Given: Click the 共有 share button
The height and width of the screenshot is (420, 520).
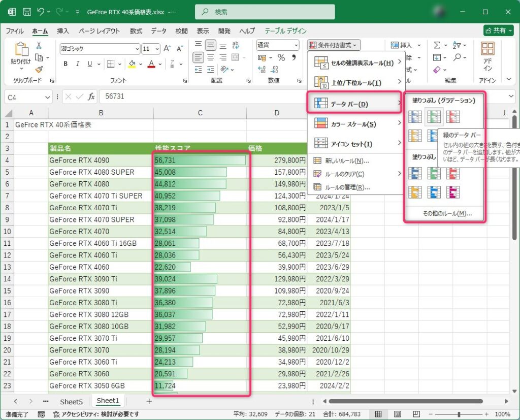Looking at the screenshot, I should [x=498, y=30].
